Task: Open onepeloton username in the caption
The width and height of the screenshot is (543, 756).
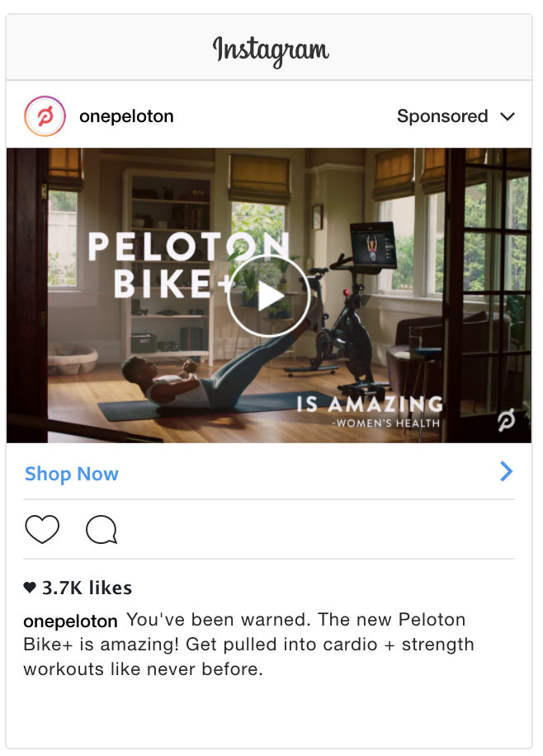Action: pyautogui.click(x=70, y=621)
